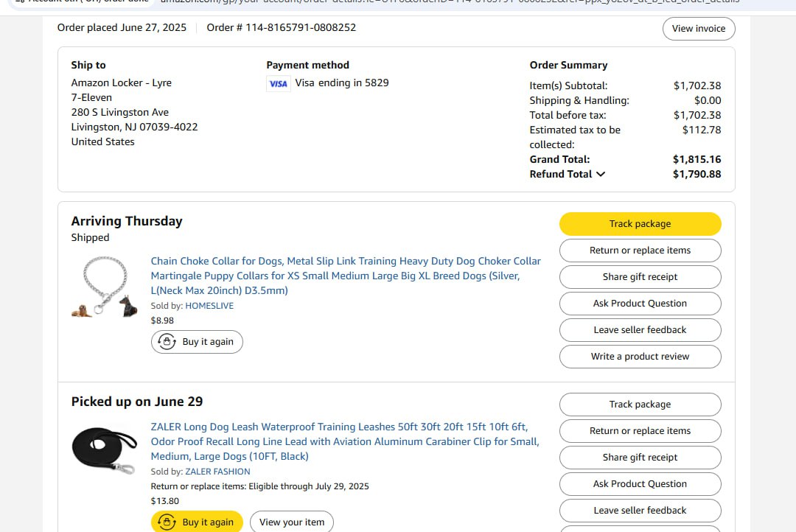Open Return or replace items for chain collar
The image size is (796, 532).
click(x=640, y=251)
